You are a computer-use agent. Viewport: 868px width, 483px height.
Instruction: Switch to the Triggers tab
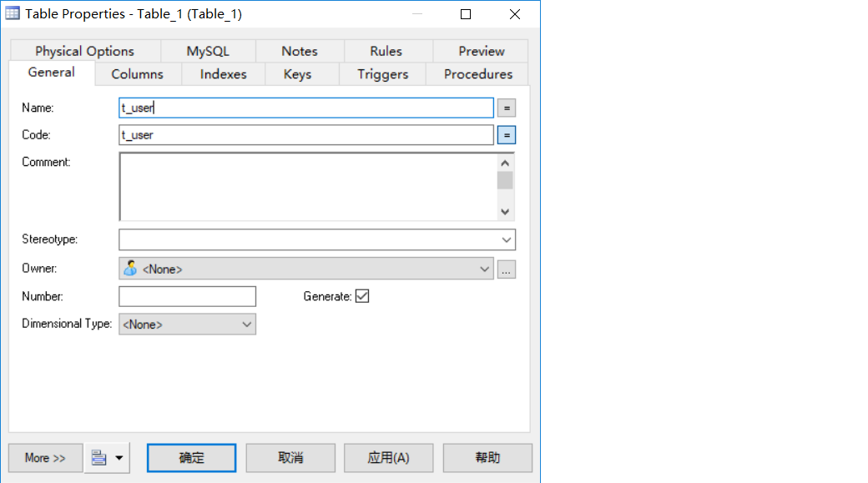coord(382,74)
